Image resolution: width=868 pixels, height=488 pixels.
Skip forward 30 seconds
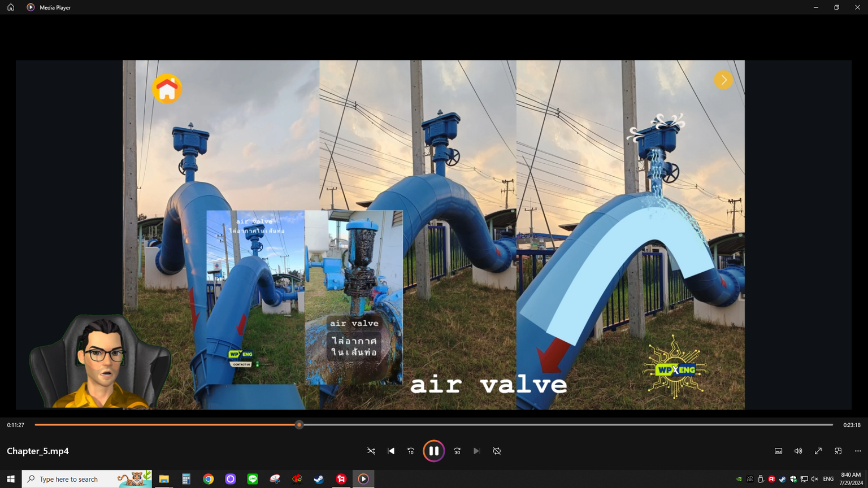pos(457,451)
